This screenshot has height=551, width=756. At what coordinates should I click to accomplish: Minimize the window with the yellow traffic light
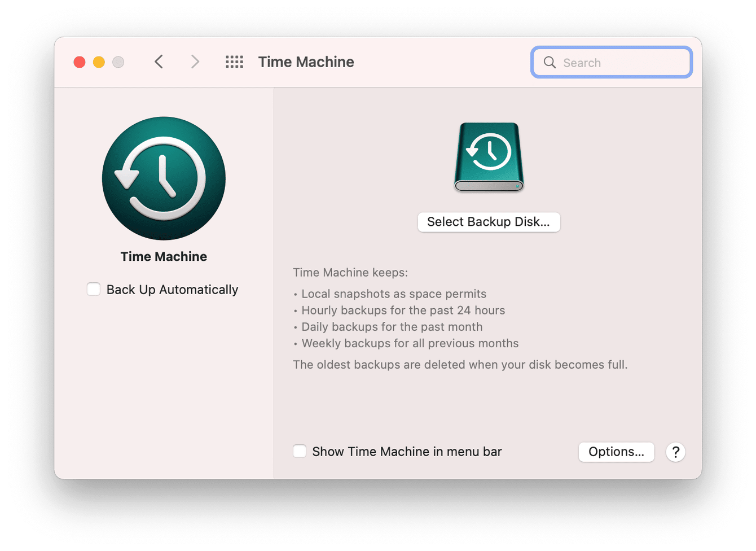click(x=99, y=62)
